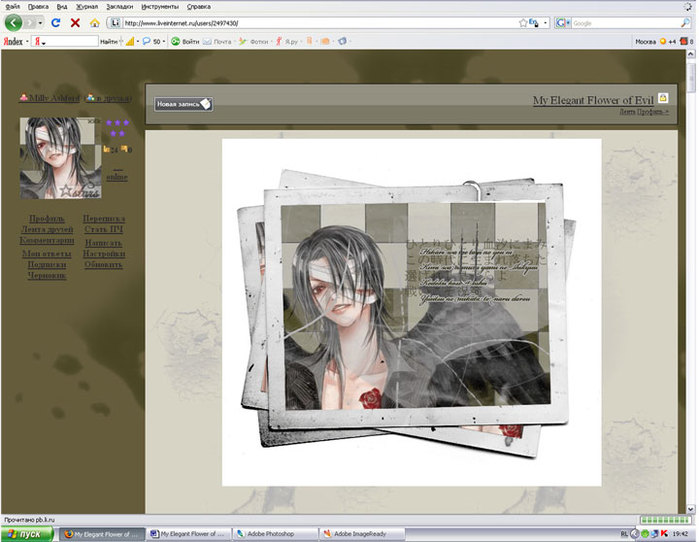The width and height of the screenshot is (699, 542).
Task: Click the En keyboard lock icon
Action: tap(533, 23)
